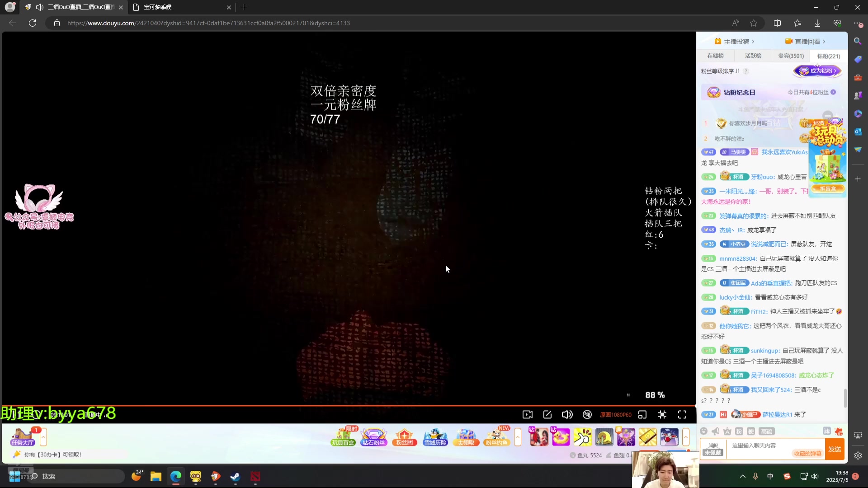Select the golden ticket gift
Screen dimensions: 868x488
[x=647, y=437]
